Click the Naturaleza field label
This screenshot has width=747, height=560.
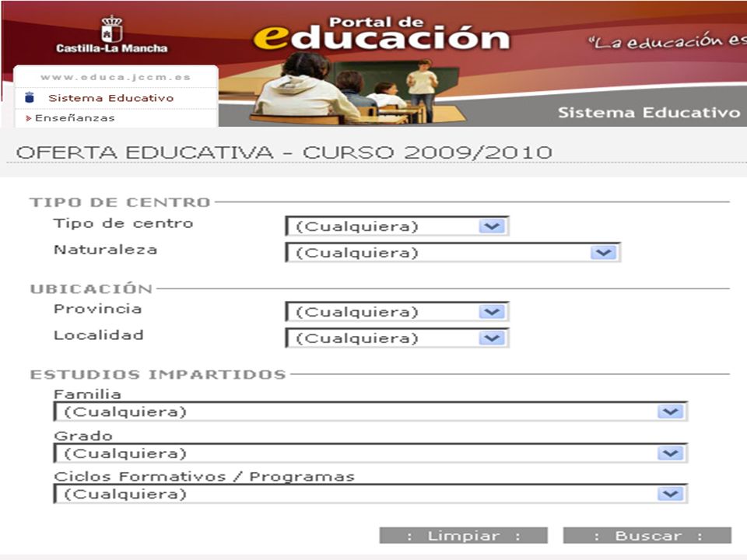105,250
